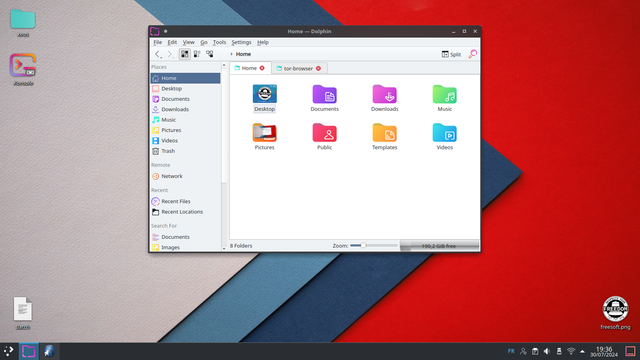Click the Split view button
The width and height of the screenshot is (640, 360).
pyautogui.click(x=451, y=54)
